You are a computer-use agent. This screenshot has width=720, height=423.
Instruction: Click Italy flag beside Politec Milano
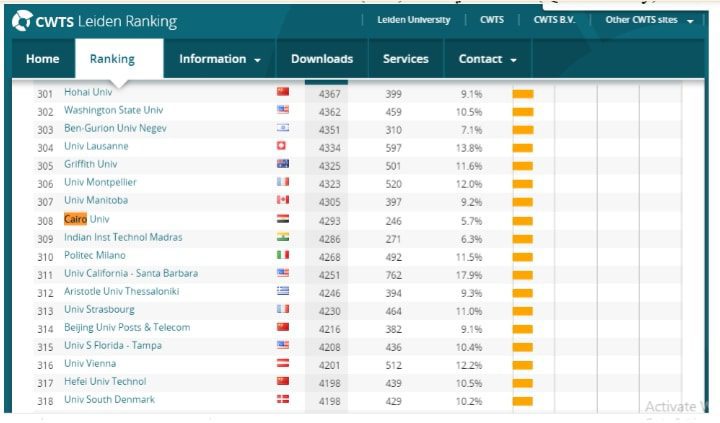coord(283,255)
